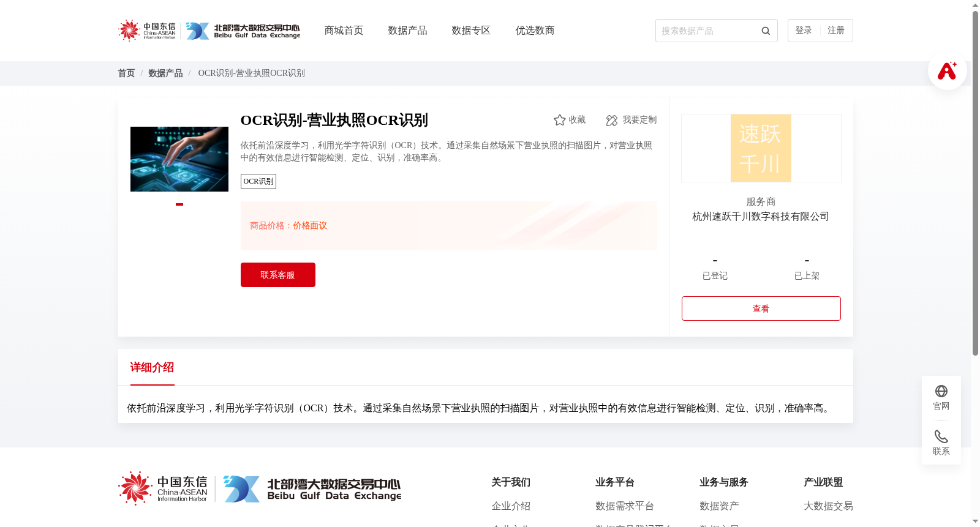This screenshot has height=527, width=980.
Task: Open 数据资产 footer link
Action: (719, 506)
